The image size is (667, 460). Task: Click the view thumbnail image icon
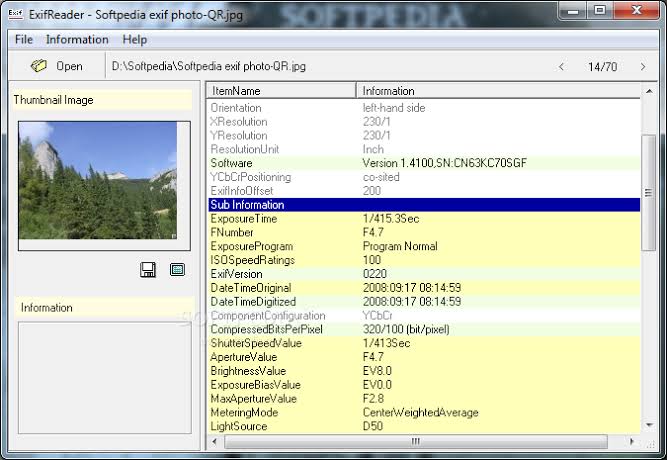coord(177,269)
